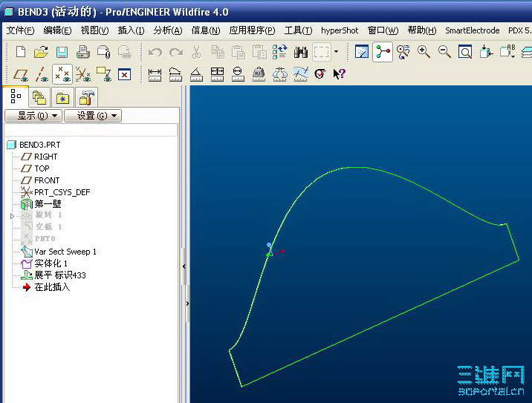Click the Repaint screen icon
The image size is (532, 403).
coord(362,52)
